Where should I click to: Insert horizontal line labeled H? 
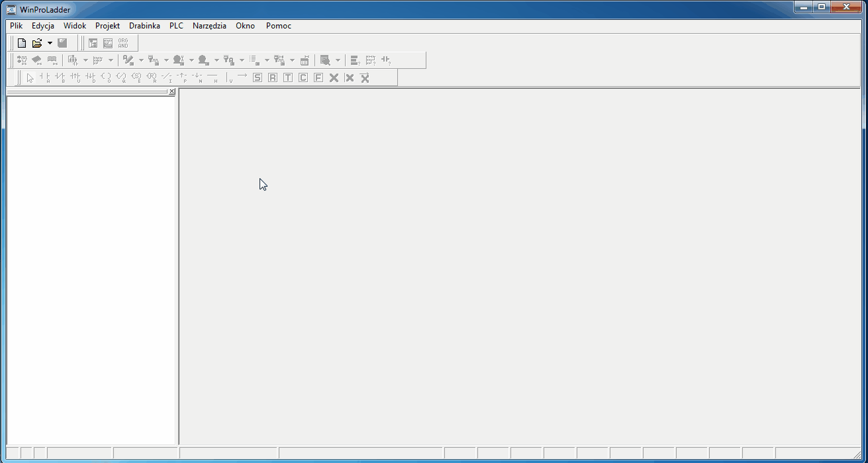click(x=213, y=77)
